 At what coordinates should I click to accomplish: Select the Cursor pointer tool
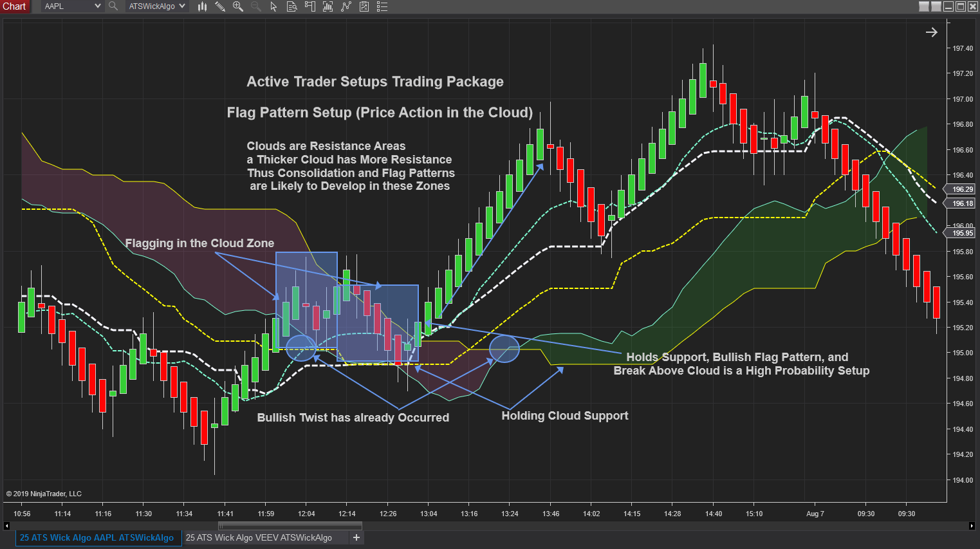273,6
